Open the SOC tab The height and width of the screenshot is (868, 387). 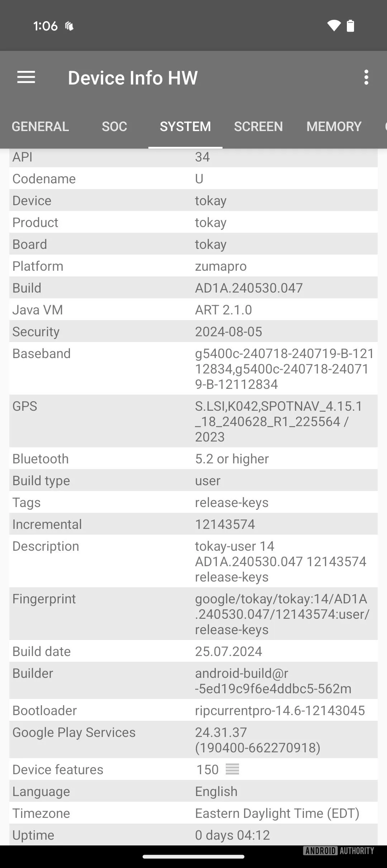point(114,126)
